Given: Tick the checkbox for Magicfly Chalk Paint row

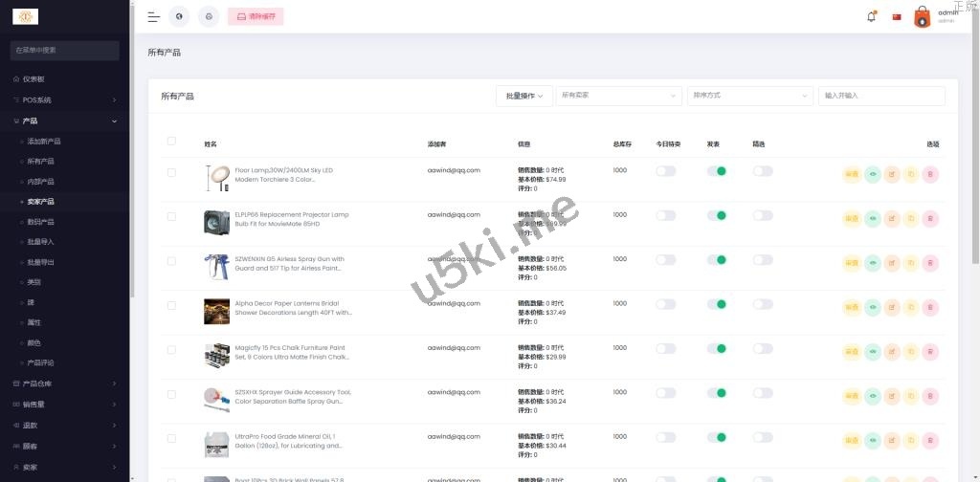Looking at the screenshot, I should click(171, 350).
